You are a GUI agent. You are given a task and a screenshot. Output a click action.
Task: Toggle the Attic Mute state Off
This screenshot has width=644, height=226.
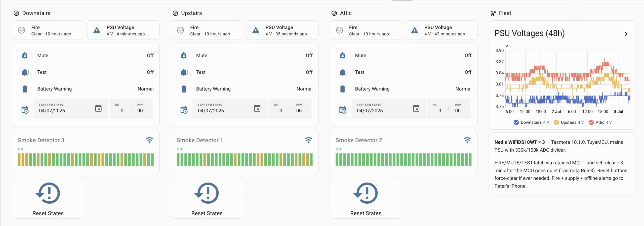click(468, 56)
